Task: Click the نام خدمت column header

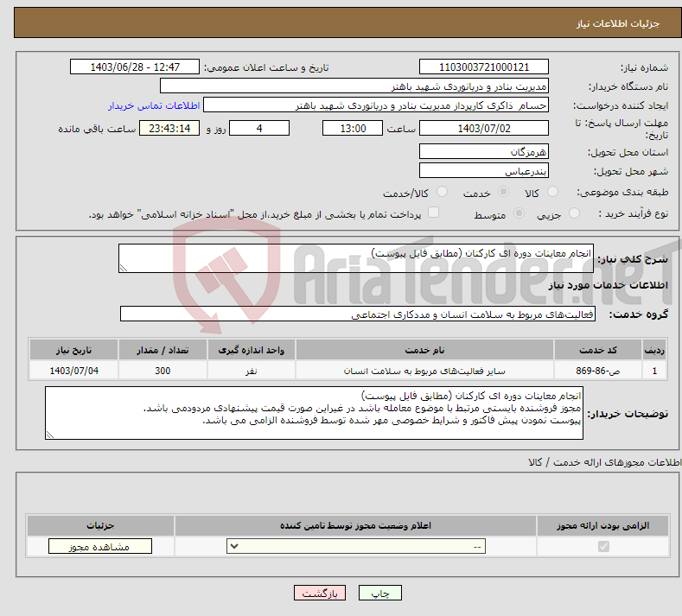Action: [x=424, y=350]
